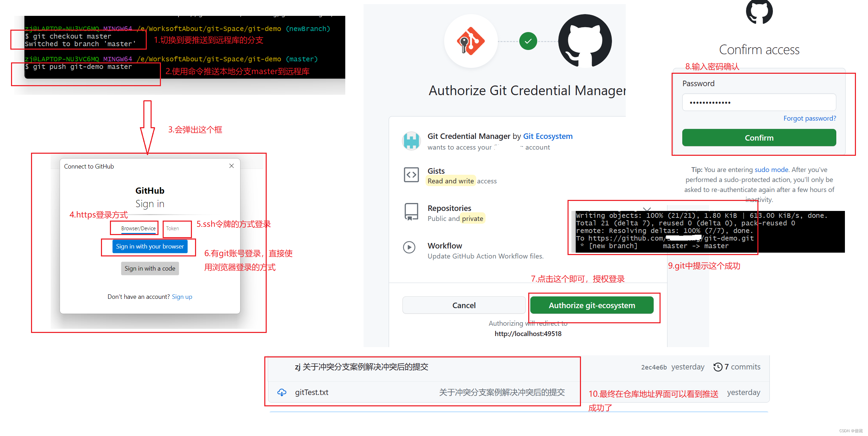Click the '[new branch] master -> master' line
The width and height of the screenshot is (868, 436).
[655, 246]
